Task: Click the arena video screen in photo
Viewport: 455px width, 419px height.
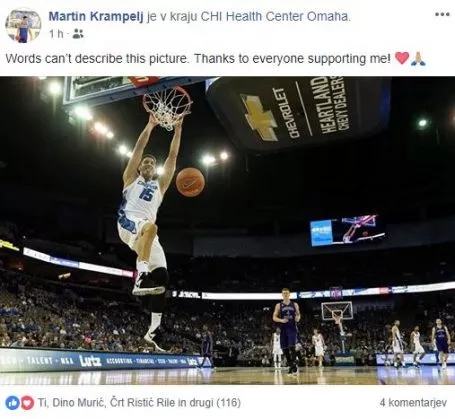Action: click(x=348, y=230)
